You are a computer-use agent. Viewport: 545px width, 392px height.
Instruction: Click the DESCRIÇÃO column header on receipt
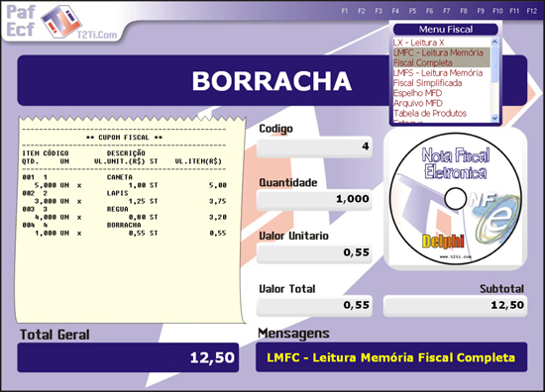[126, 153]
